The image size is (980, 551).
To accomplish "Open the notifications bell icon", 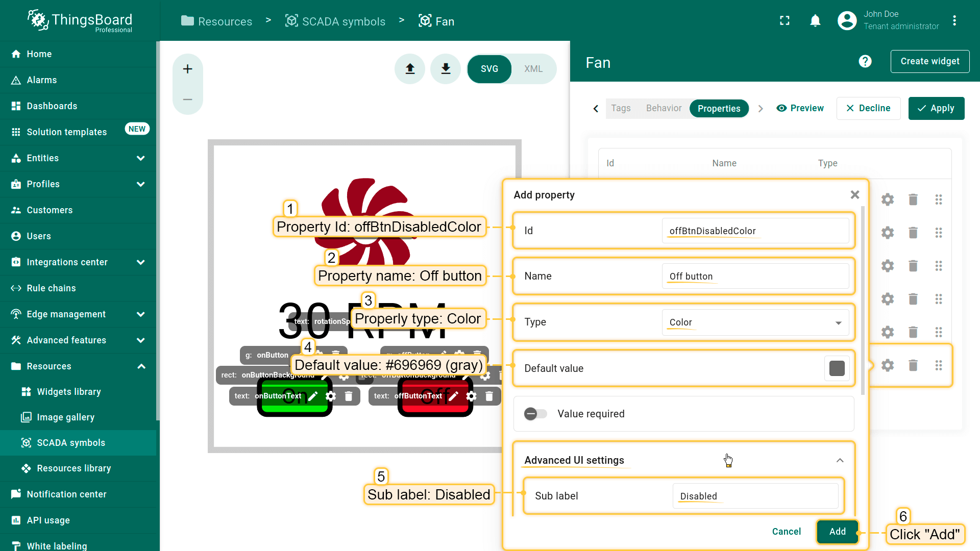I will click(815, 21).
